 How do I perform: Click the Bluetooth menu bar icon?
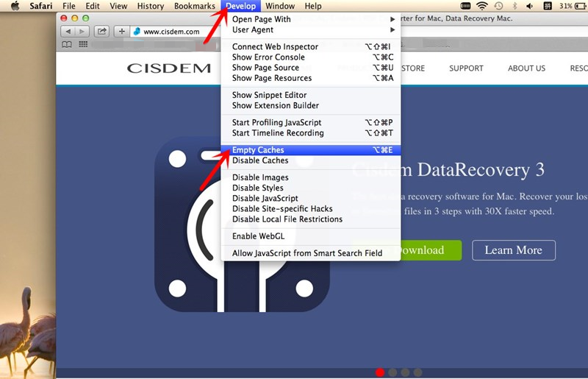pyautogui.click(x=515, y=6)
